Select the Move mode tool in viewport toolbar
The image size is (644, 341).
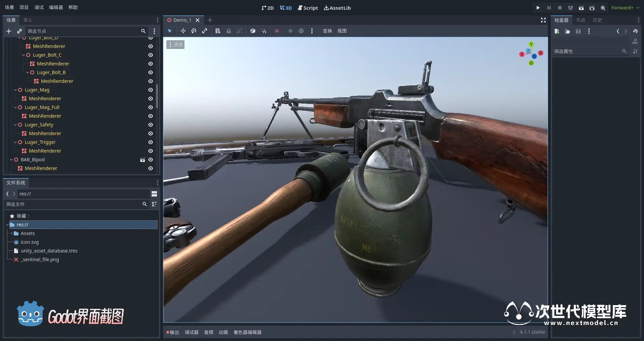(x=183, y=31)
